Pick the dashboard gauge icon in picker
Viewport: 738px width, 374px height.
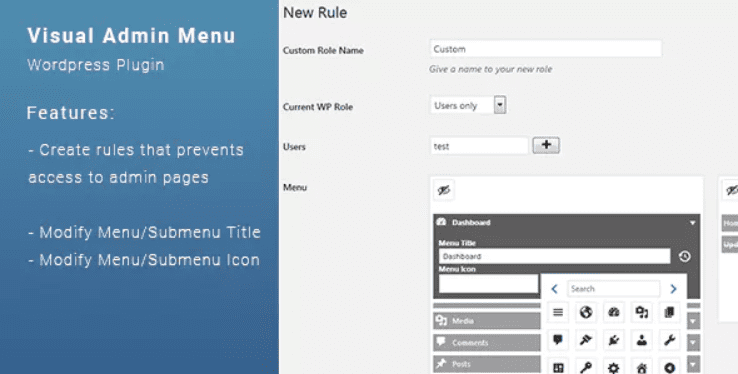pyautogui.click(x=614, y=312)
